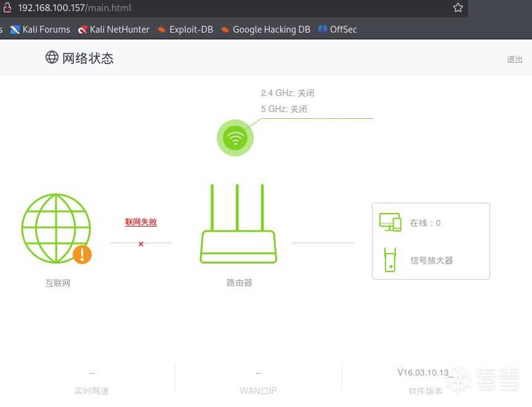Click the green WiFi signal icon
The image size is (532, 407).
point(235,137)
